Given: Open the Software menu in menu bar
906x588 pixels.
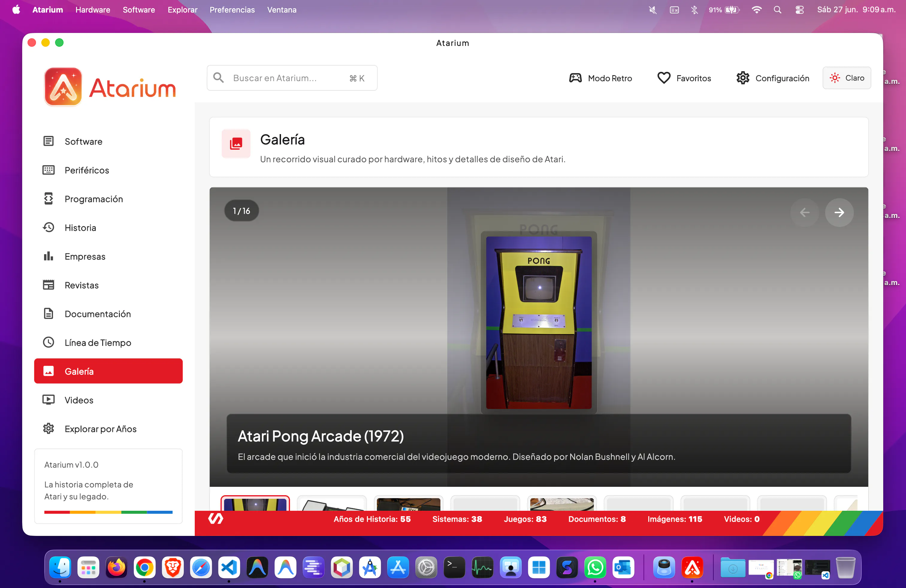Looking at the screenshot, I should (138, 10).
